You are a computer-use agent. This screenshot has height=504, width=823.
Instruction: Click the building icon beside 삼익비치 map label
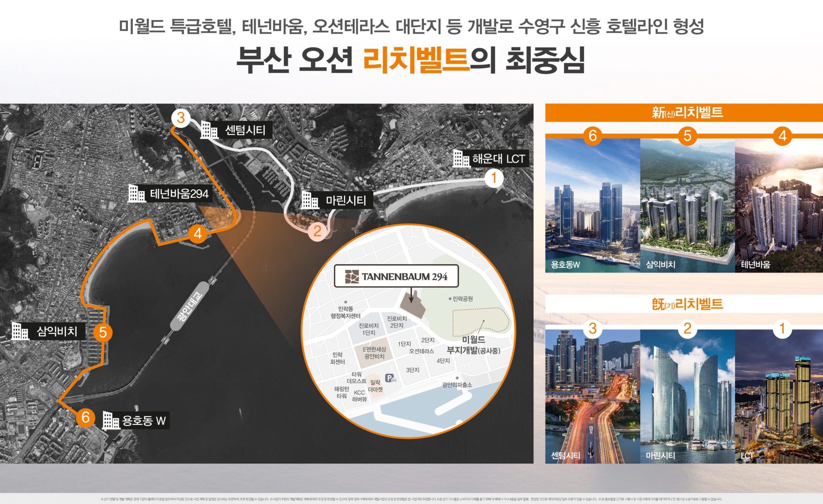(20, 331)
